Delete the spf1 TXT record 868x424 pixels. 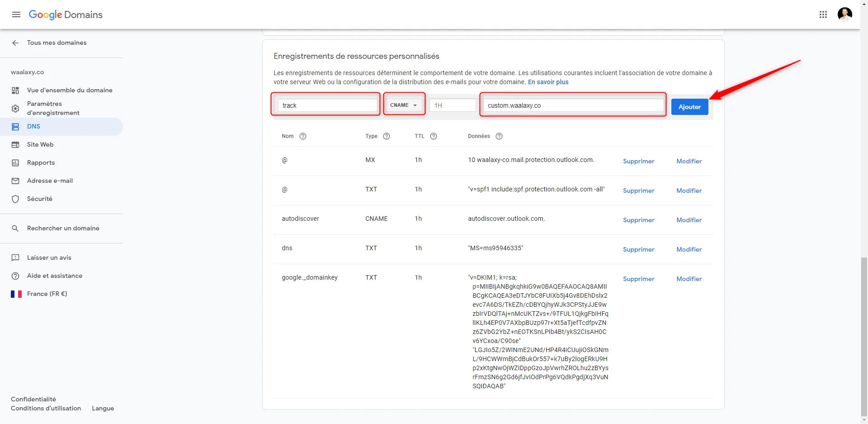point(638,191)
